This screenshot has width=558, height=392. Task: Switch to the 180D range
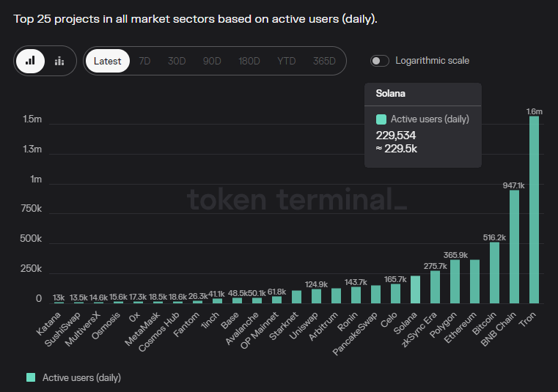point(249,61)
